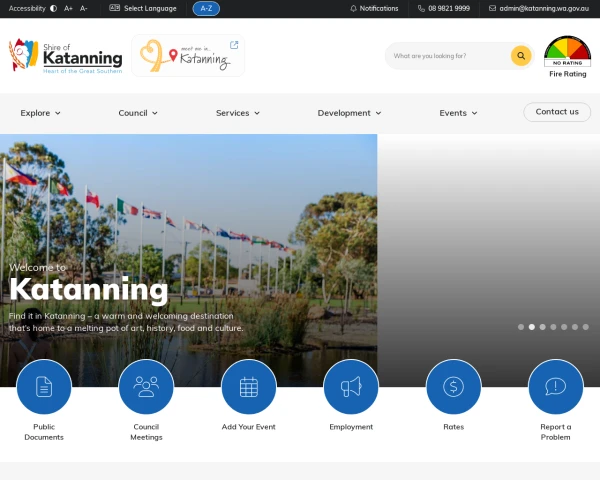Expand the Services chevron arrow

click(257, 113)
